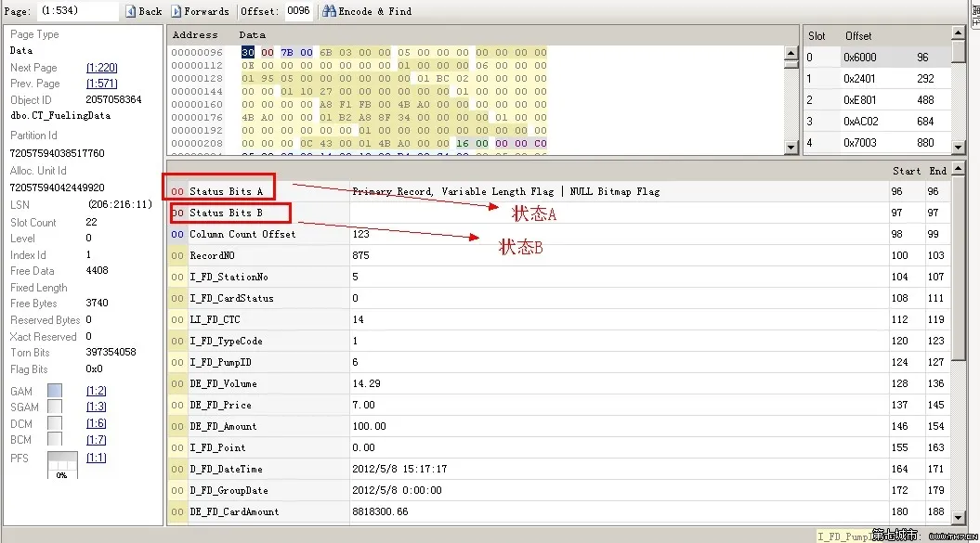Click slot list scroll-down arrow

click(x=958, y=148)
